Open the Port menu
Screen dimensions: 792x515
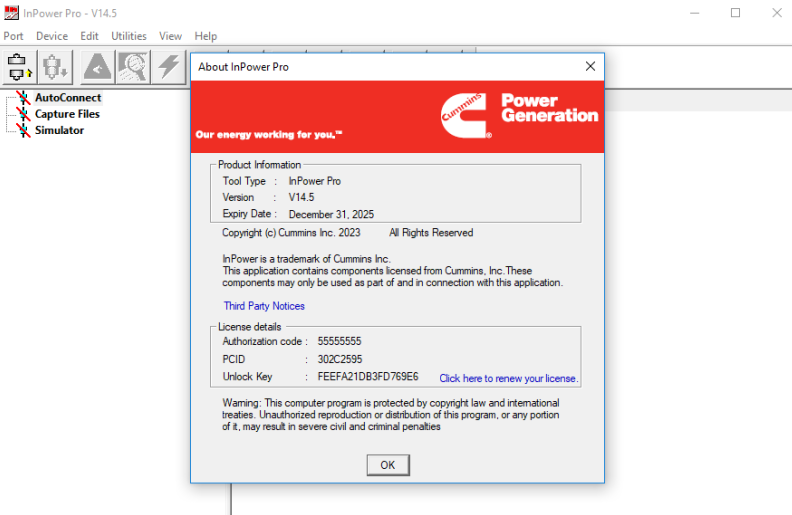pos(14,36)
